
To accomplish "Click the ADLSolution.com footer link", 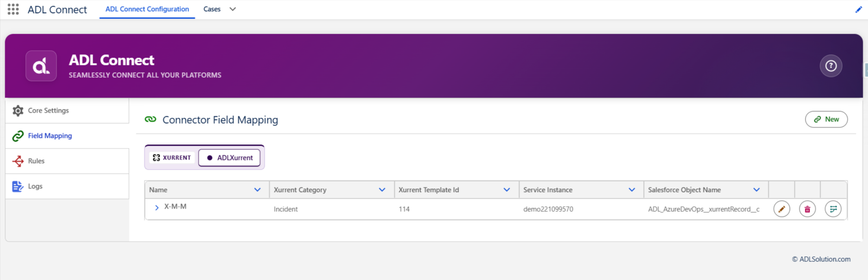I will (821, 259).
